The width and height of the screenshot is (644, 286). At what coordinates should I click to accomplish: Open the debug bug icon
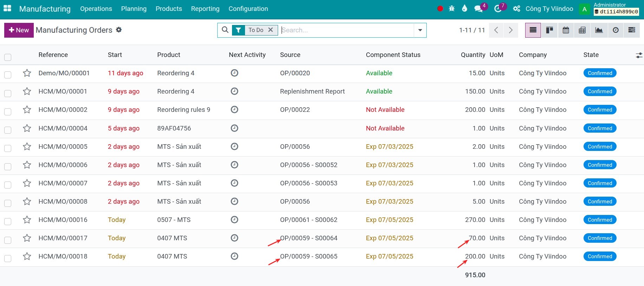(452, 9)
